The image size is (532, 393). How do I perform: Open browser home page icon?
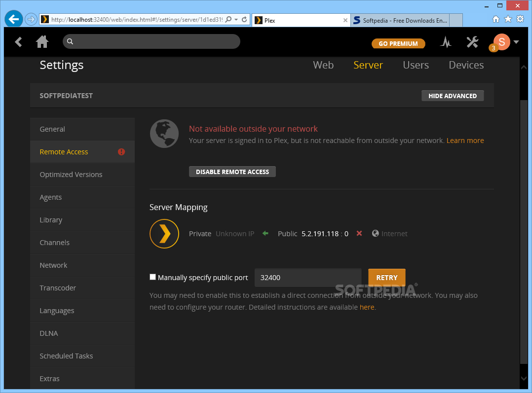[x=496, y=19]
